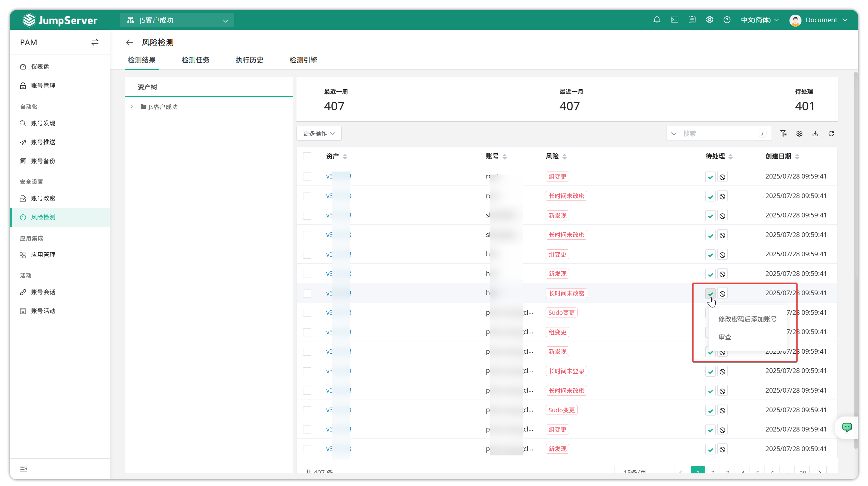Collapse the sidebar with bottom menu icon
Screen dimensions: 868x486
tap(23, 468)
